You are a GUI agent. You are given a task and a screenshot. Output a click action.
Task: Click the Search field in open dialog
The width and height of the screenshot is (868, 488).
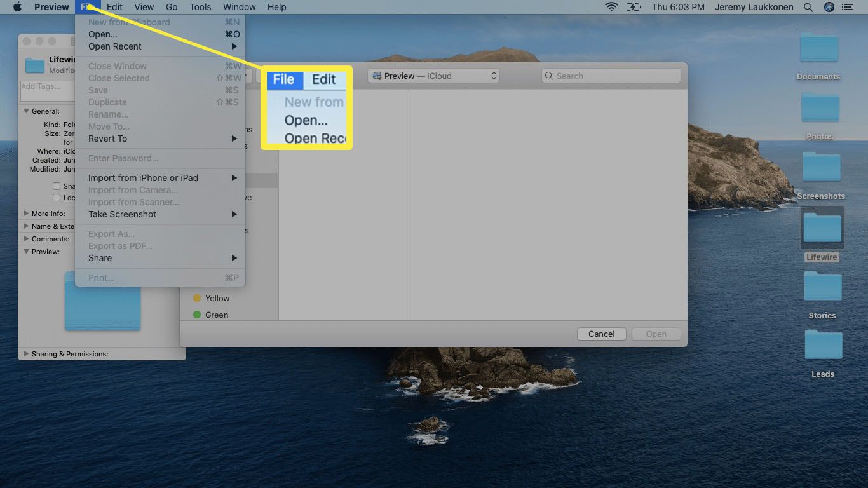coord(611,76)
